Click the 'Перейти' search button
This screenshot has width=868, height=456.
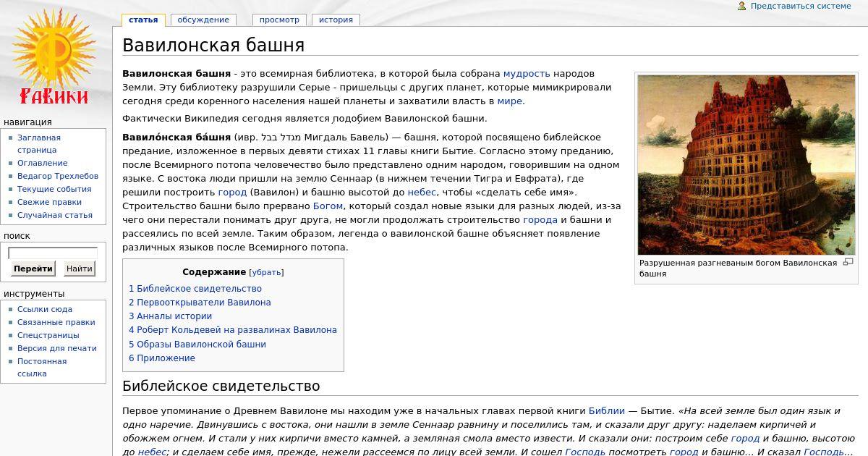(x=33, y=269)
